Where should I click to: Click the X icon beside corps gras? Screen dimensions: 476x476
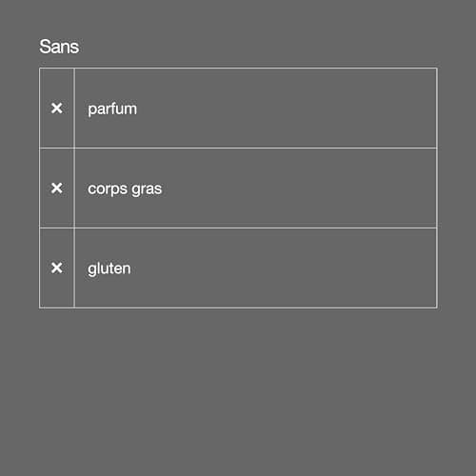(x=57, y=188)
